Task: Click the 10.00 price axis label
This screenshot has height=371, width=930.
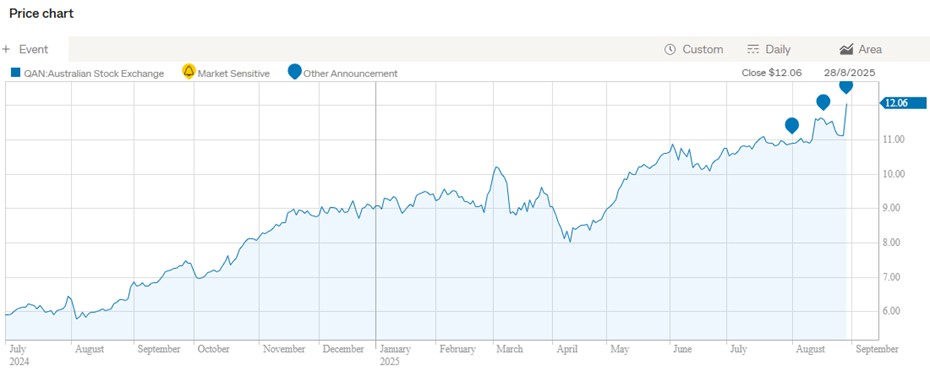Action: pos(893,174)
